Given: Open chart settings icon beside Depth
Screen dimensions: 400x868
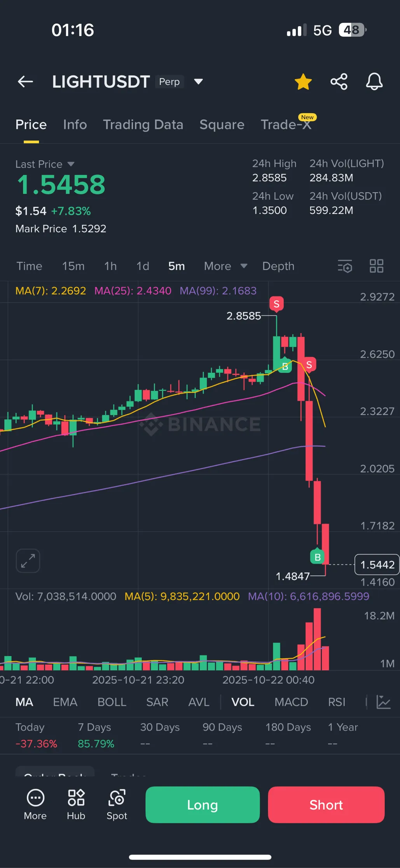Looking at the screenshot, I should (345, 267).
